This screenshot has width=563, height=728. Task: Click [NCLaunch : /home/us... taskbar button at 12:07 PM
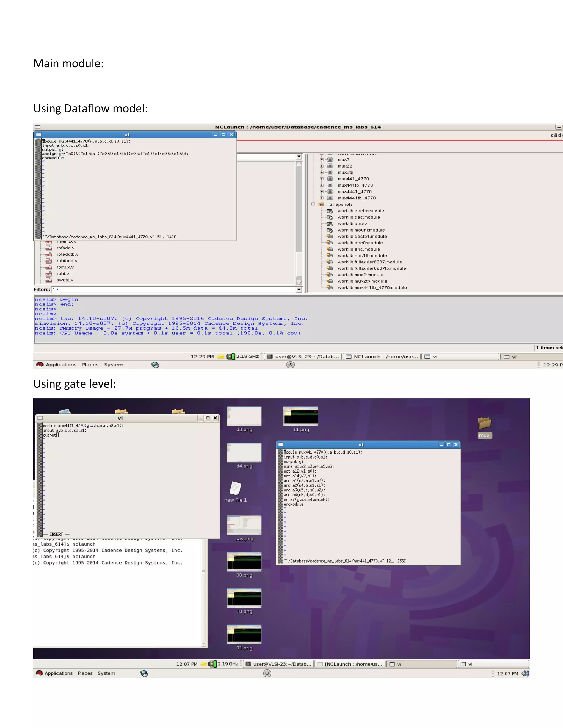click(x=350, y=664)
